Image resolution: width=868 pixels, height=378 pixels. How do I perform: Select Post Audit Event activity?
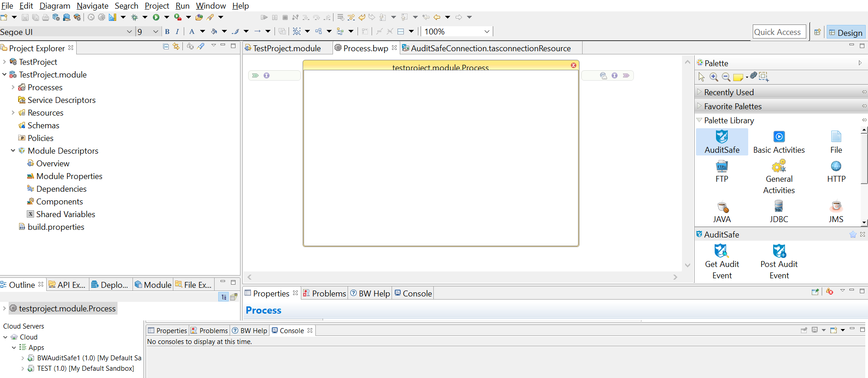779,252
